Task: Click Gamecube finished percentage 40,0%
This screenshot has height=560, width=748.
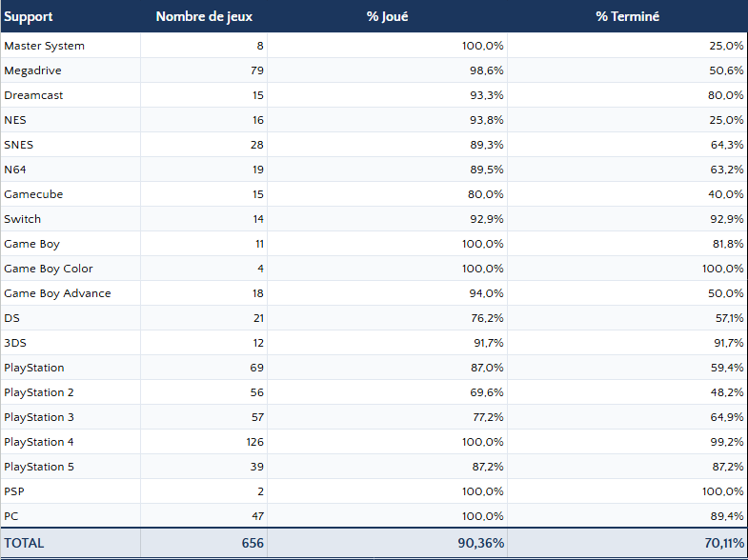Action: tap(726, 194)
